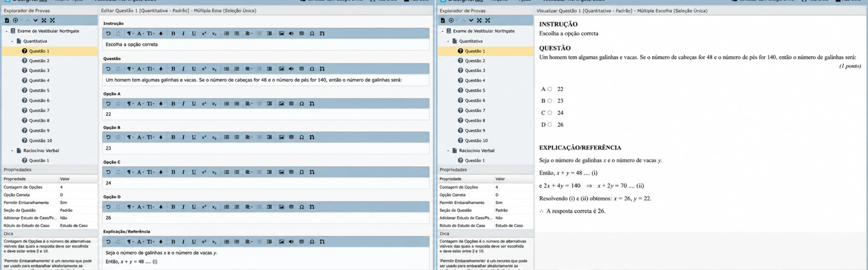The image size is (868, 270).
Task: Insert bulleted list in Opção D toolbar
Action: tap(226, 207)
